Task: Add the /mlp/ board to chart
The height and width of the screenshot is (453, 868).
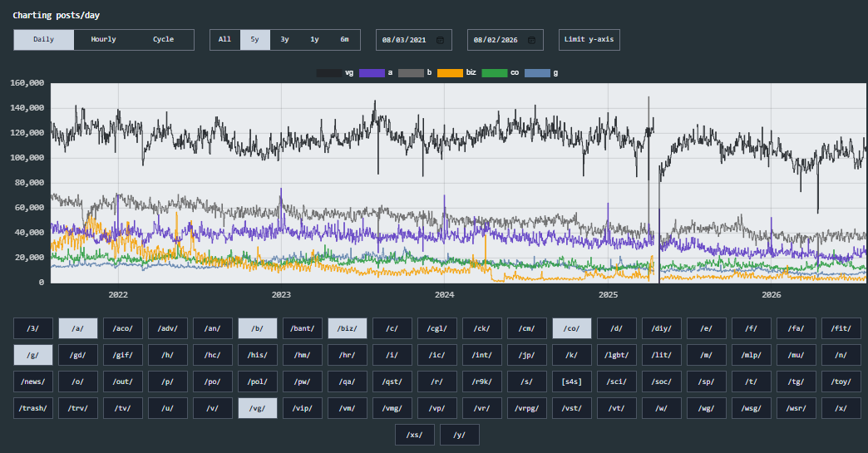Action: (752, 355)
